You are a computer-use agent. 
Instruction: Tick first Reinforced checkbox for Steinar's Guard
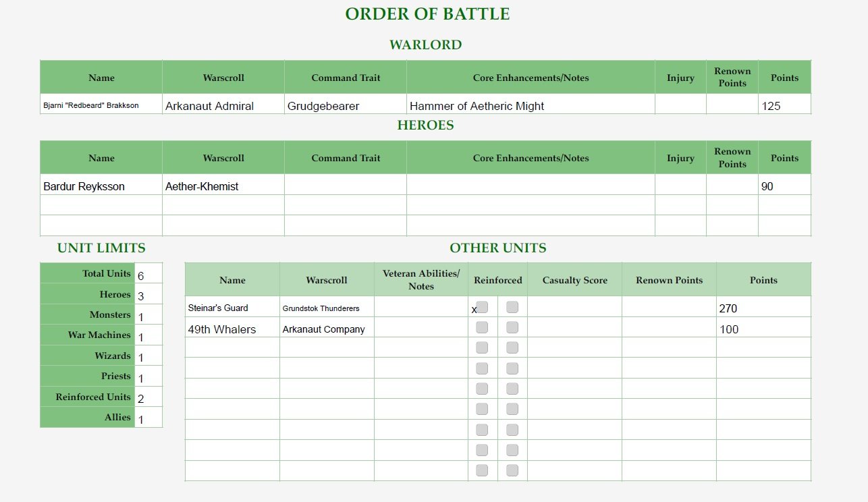(x=482, y=307)
